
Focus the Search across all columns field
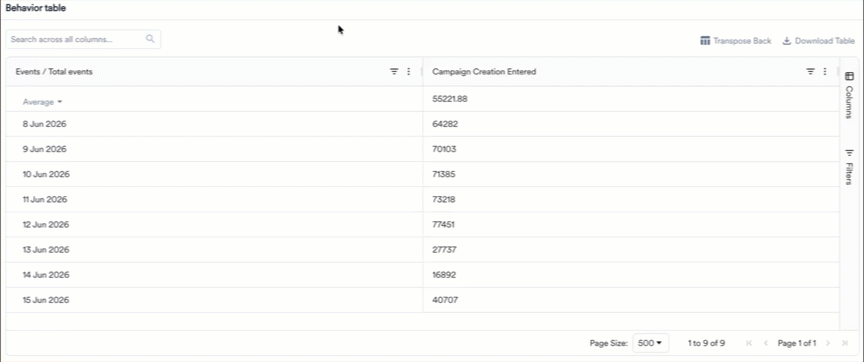83,39
